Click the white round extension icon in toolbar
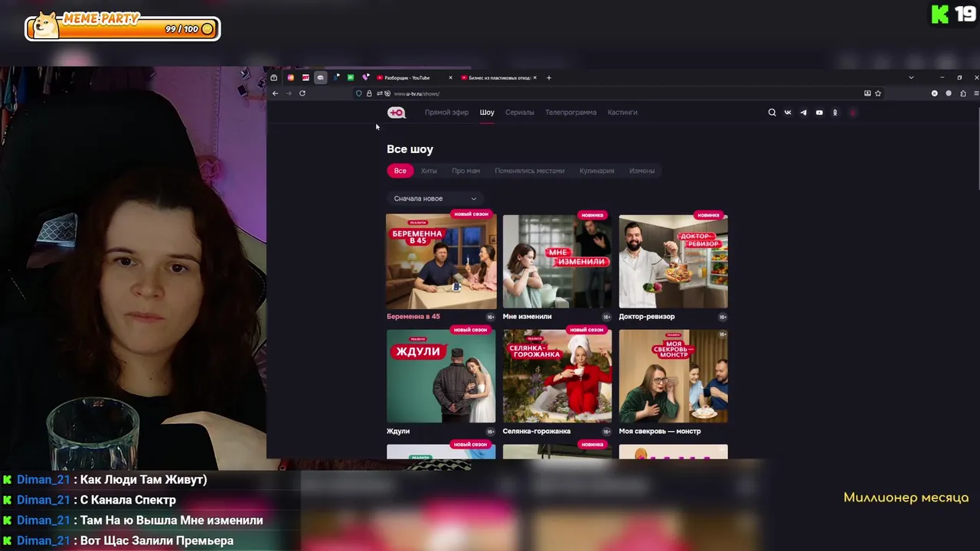 coord(934,93)
